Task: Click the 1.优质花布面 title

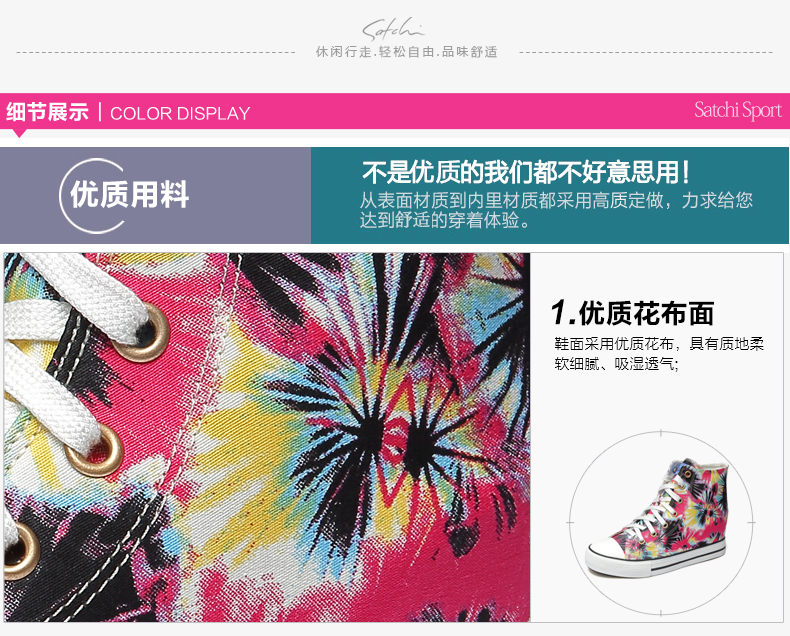Action: coord(632,313)
